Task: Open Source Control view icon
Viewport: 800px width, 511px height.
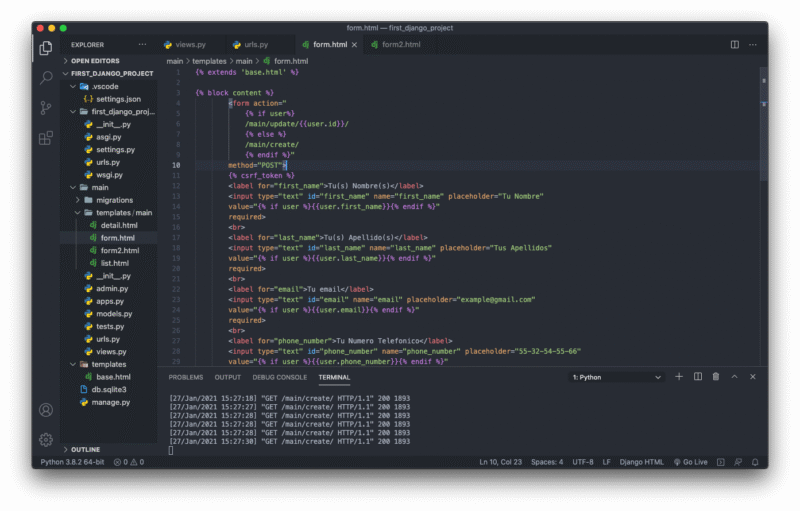Action: click(x=46, y=107)
